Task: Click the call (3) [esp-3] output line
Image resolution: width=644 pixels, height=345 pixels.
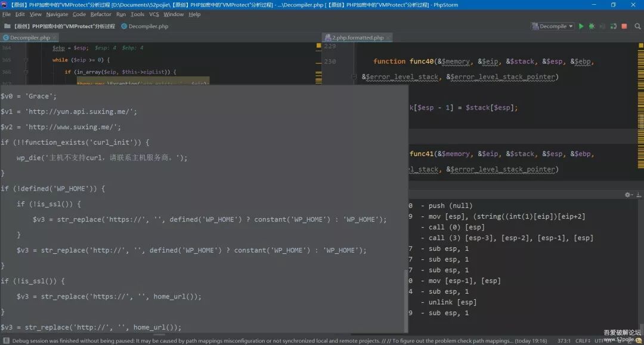Action: (511, 238)
